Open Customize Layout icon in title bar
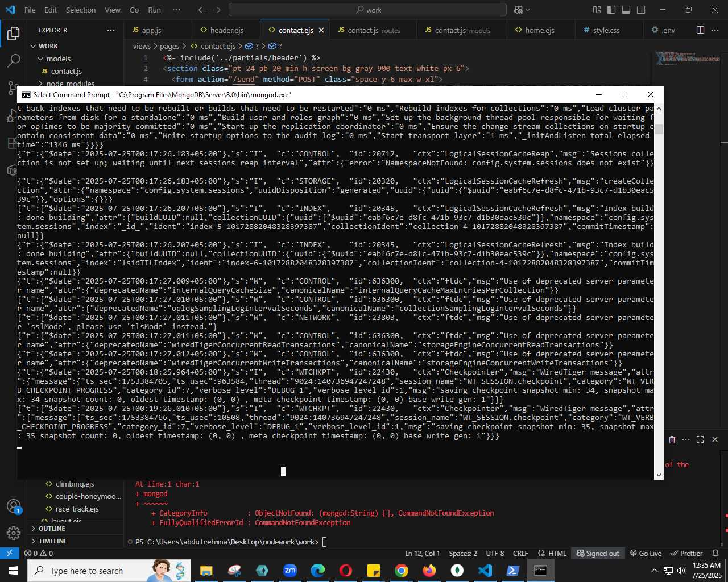This screenshot has width=728, height=582. pyautogui.click(x=597, y=10)
